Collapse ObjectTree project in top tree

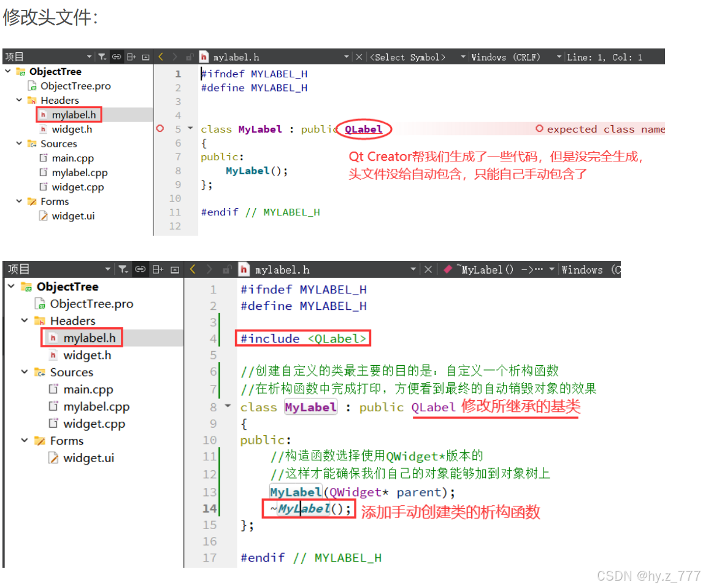[8, 71]
